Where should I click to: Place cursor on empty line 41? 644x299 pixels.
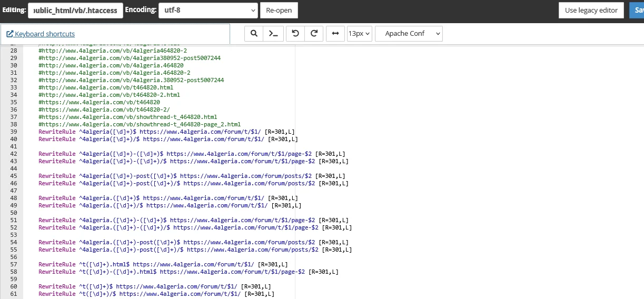click(x=158, y=146)
